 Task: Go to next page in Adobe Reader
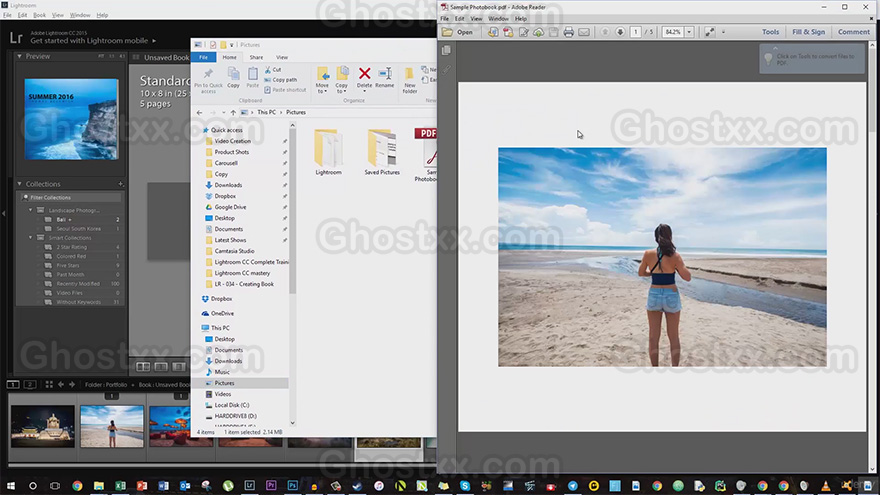[x=620, y=32]
